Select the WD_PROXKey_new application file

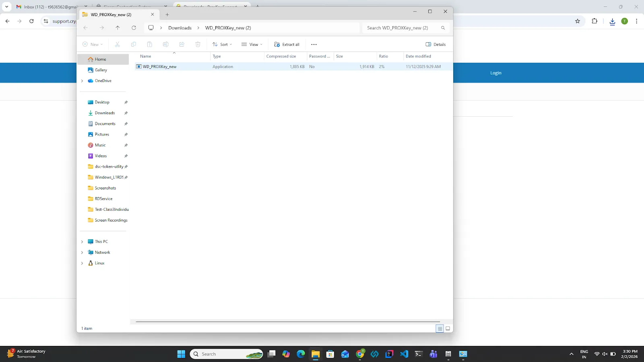(x=294, y=67)
